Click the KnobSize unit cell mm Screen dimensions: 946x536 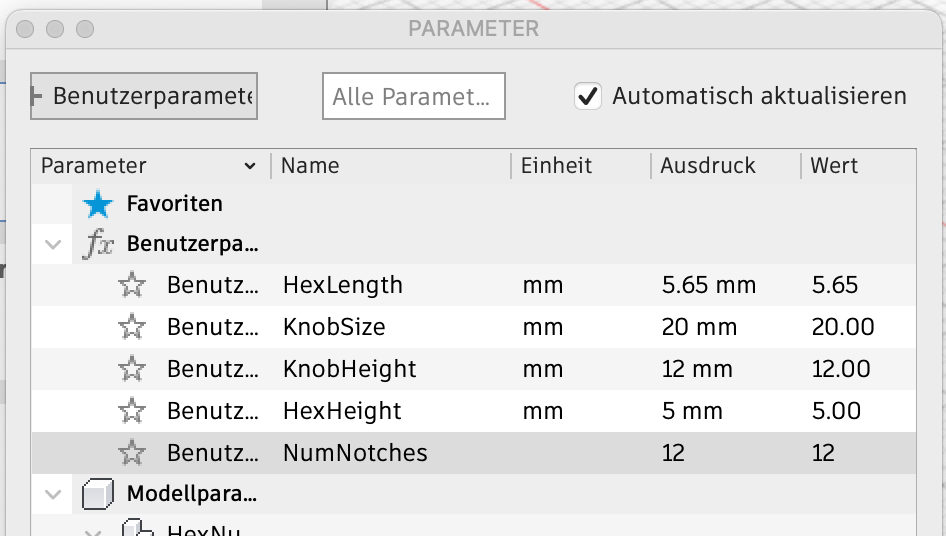click(543, 328)
